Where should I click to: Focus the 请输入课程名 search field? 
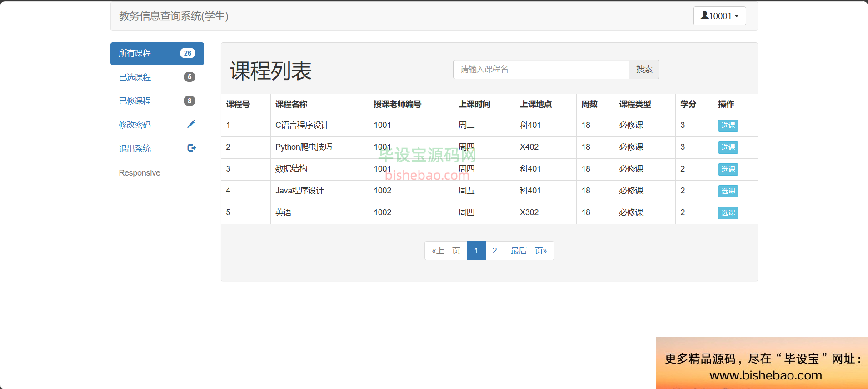point(541,69)
